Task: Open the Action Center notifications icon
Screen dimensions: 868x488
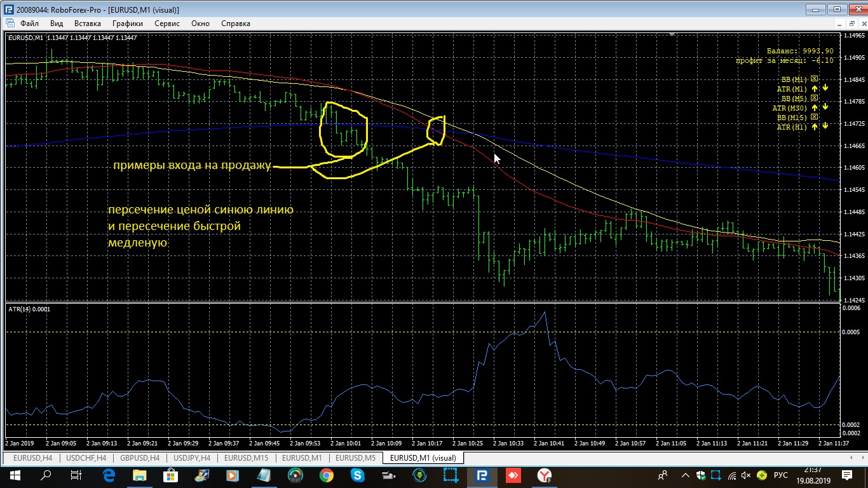Action: click(x=847, y=475)
